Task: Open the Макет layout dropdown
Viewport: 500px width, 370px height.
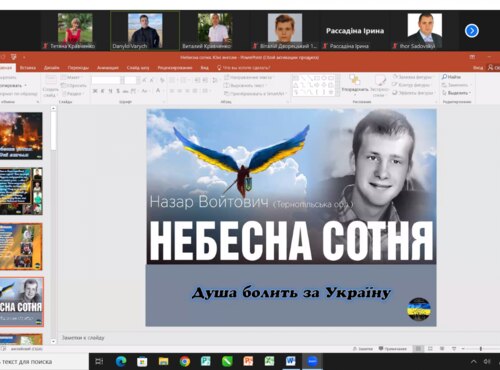Action: (71, 77)
